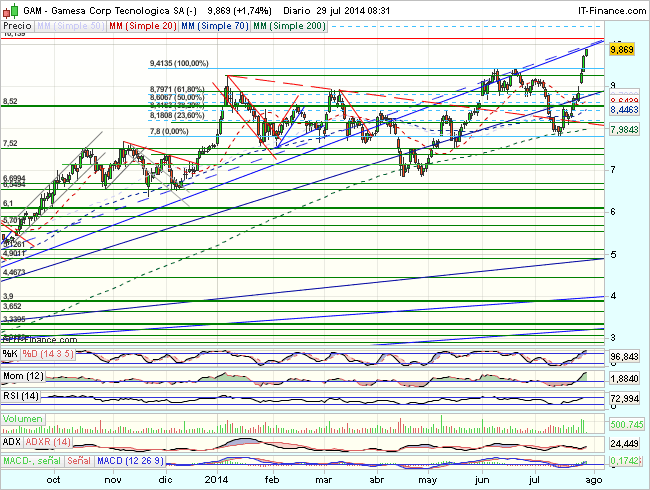Click the Volumen panel label
Screen dimensions: 650x490
tap(22, 419)
